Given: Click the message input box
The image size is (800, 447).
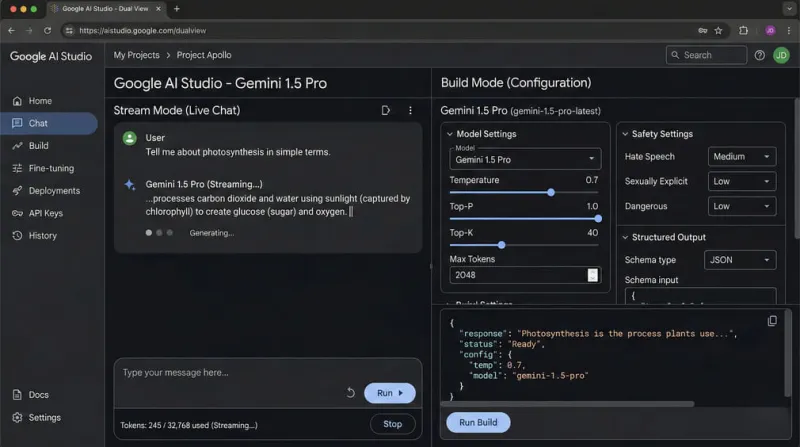Looking at the screenshot, I should pyautogui.click(x=268, y=373).
